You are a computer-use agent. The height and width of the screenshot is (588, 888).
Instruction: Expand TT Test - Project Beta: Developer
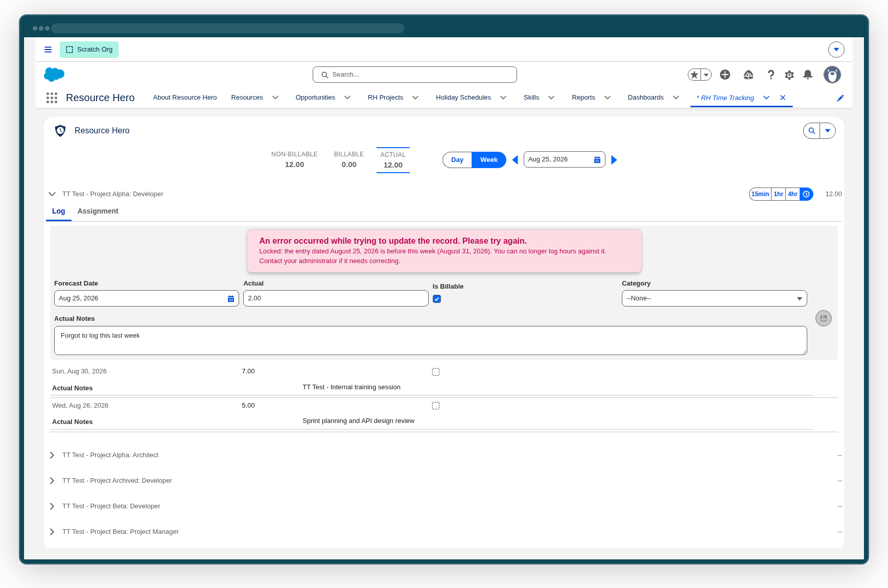pos(52,506)
